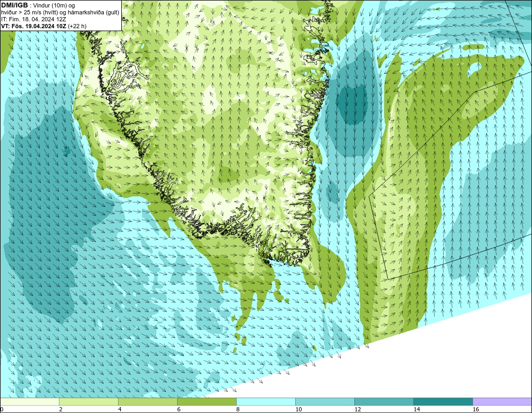The image size is (532, 413).
Task: Click the legend scale label 16
Action: (x=476, y=409)
